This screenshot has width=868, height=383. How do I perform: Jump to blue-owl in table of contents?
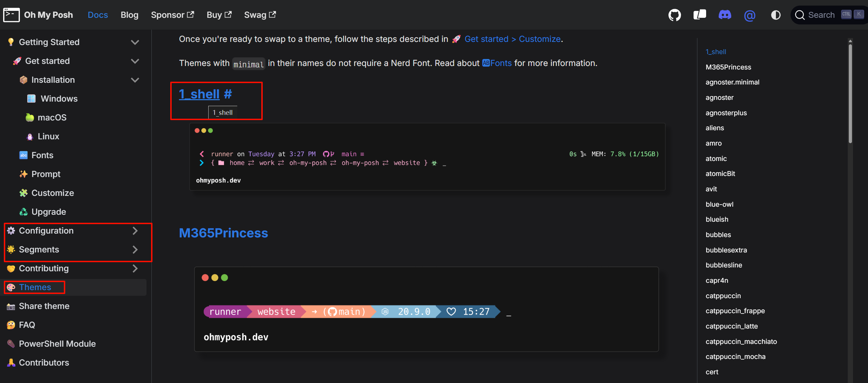[x=719, y=204]
